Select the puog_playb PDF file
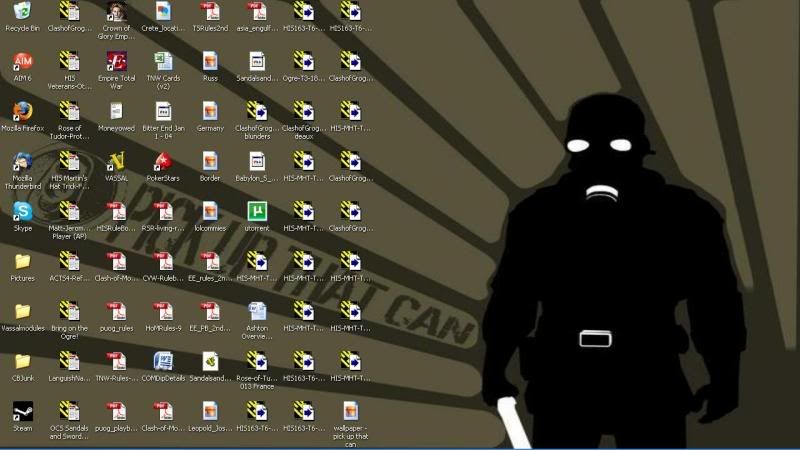Screen dimensions: 800x450 pos(116,411)
